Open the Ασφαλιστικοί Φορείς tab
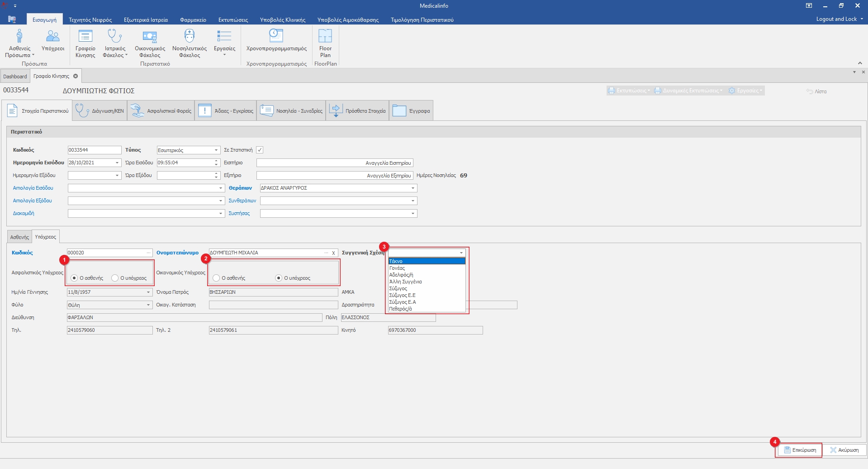Image resolution: width=868 pixels, height=469 pixels. pos(161,111)
